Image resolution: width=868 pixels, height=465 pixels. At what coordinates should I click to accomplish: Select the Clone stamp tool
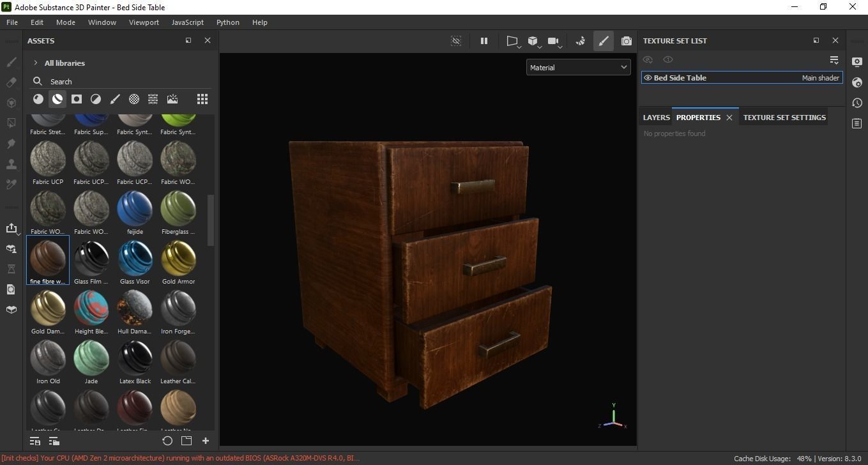coord(11,164)
